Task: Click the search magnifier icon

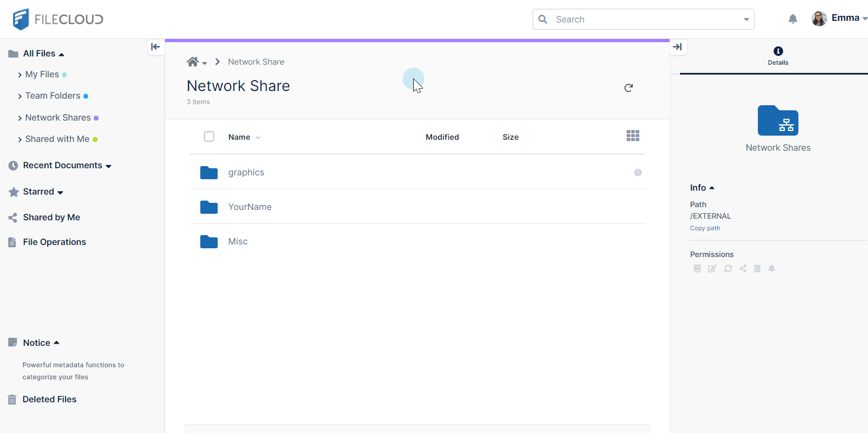Action: click(542, 19)
